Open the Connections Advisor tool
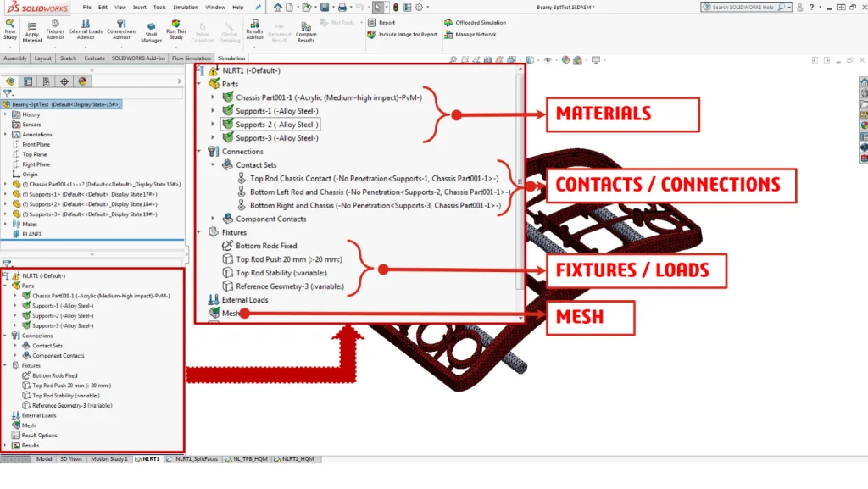 (122, 30)
